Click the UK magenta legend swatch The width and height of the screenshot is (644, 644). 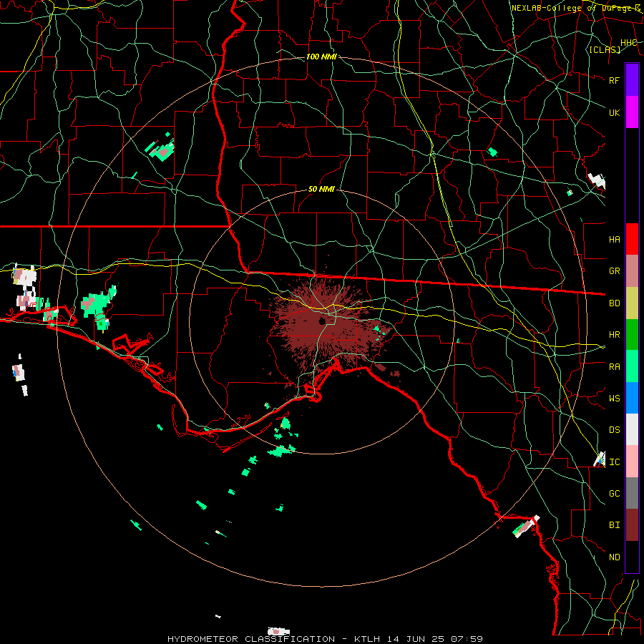click(632, 112)
